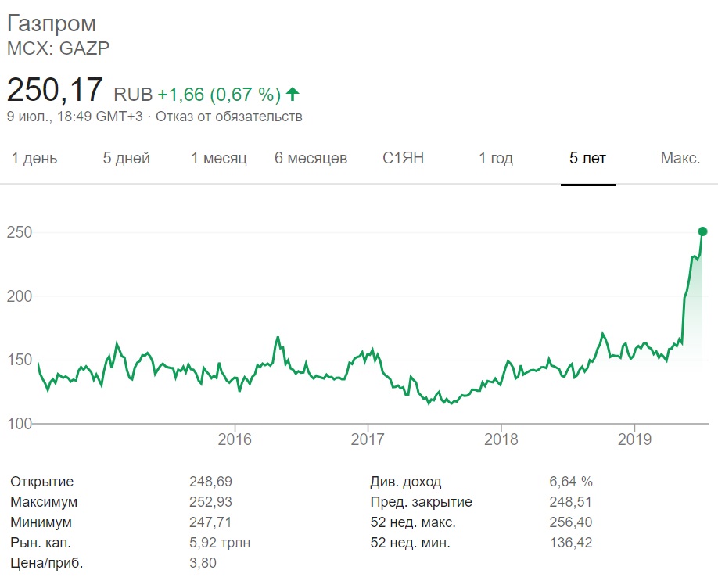Select the "С1ЯН" year-to-date tab
718x588 pixels.
(x=403, y=159)
